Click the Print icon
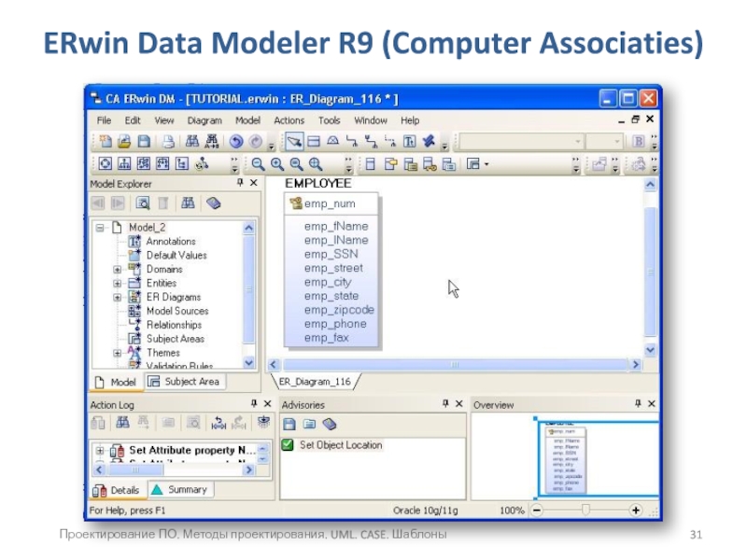Image resolution: width=747 pixels, height=560 pixels. [x=168, y=142]
